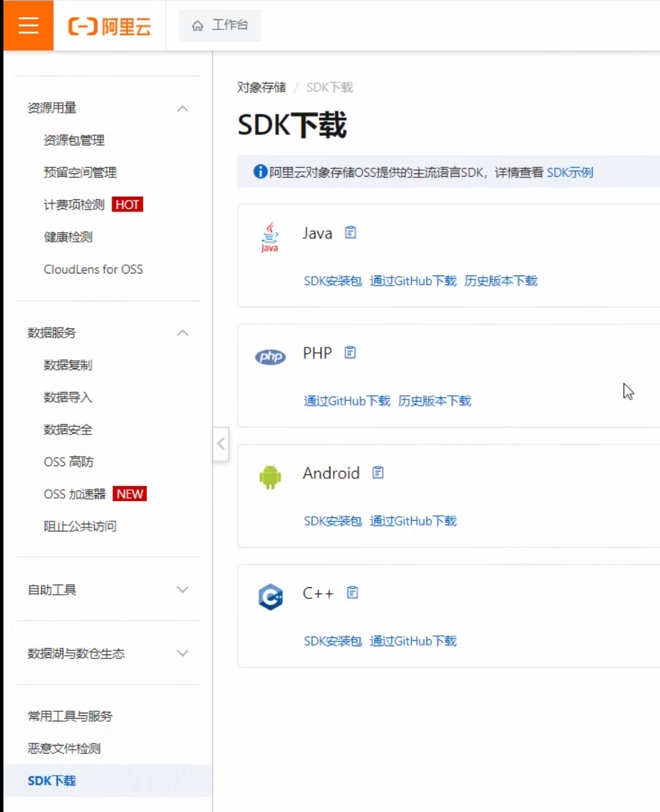
Task: Open C++ documentation icon next to title
Action: [353, 593]
